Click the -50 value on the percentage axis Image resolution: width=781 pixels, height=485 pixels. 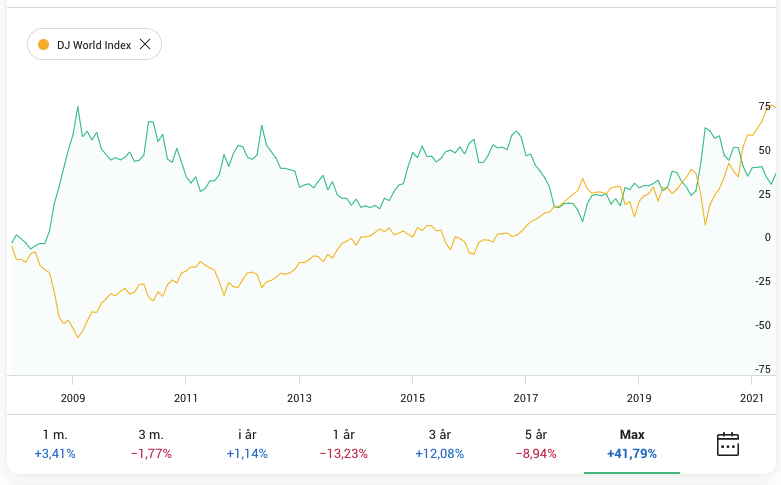click(x=762, y=326)
